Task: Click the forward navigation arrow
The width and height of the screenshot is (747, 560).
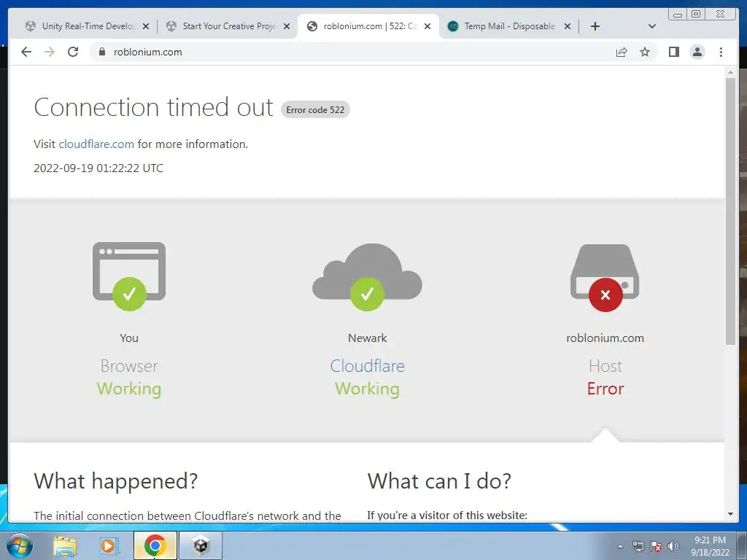Action: [x=50, y=52]
